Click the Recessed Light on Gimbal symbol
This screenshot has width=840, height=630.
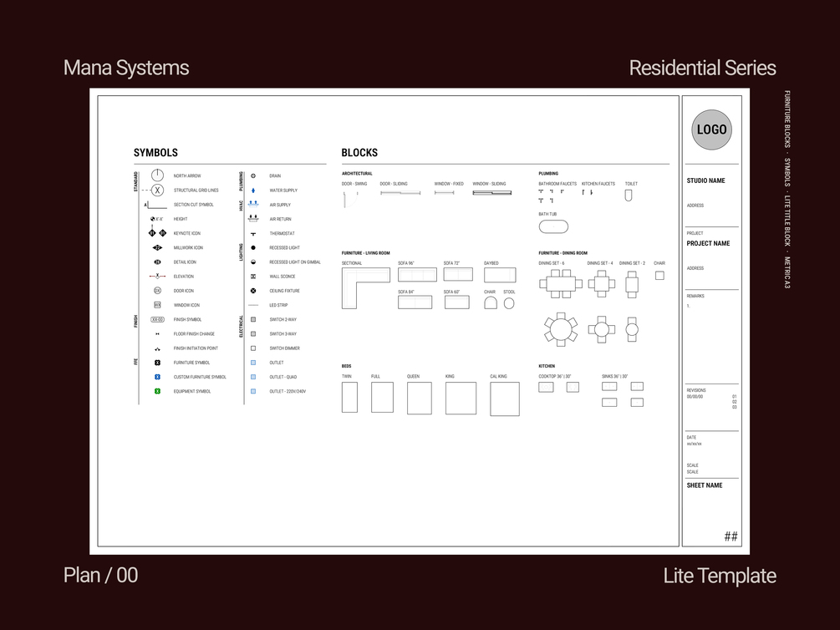pyautogui.click(x=253, y=262)
